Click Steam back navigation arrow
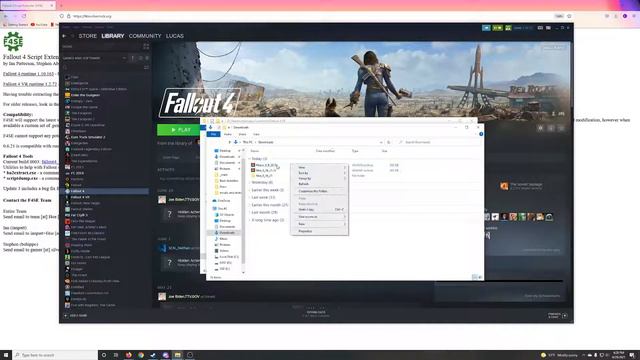Viewport: 640px width, 360px height. pyautogui.click(x=64, y=36)
